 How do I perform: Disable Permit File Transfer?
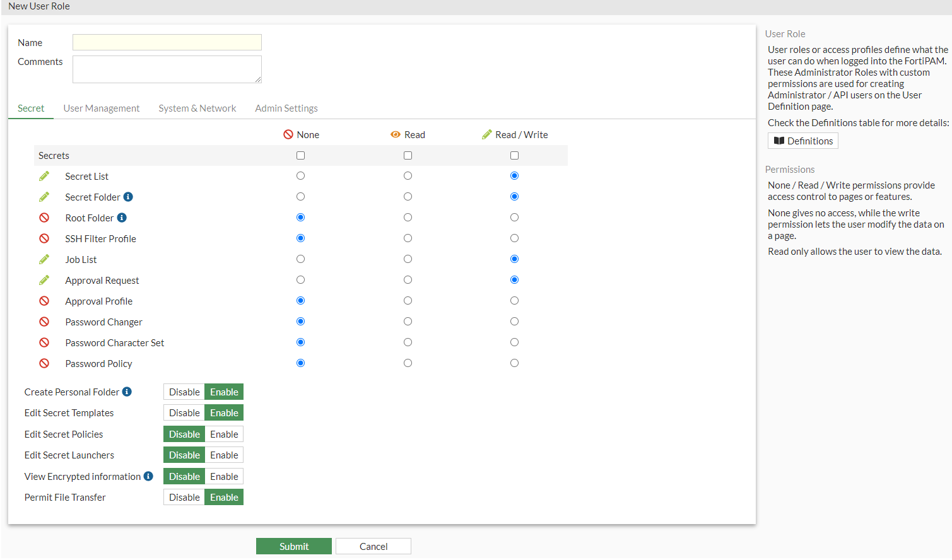[184, 497]
